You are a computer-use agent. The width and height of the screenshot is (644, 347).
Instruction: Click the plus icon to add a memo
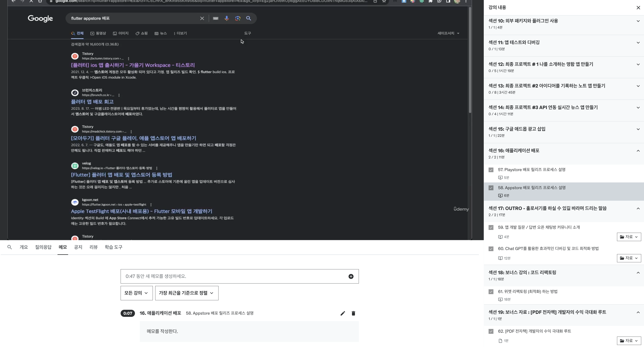351,276
